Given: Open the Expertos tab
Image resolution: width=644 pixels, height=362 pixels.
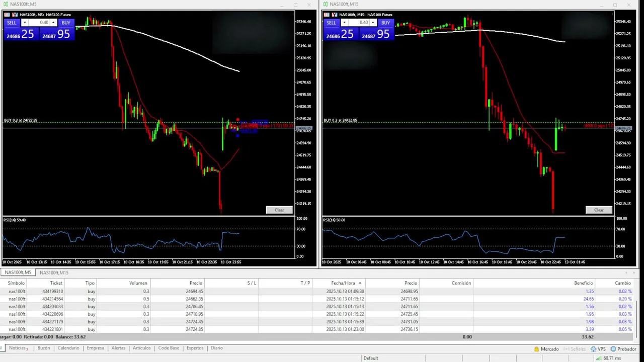Looking at the screenshot, I should (x=195, y=348).
